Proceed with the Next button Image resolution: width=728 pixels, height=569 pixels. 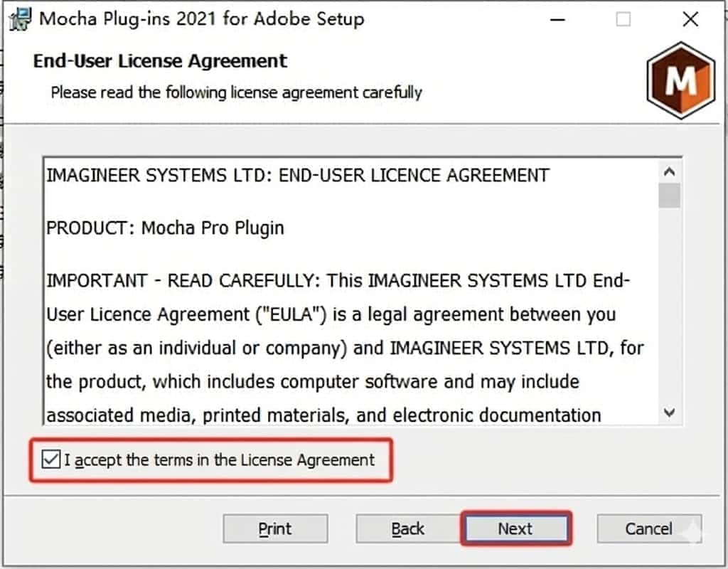tap(515, 529)
